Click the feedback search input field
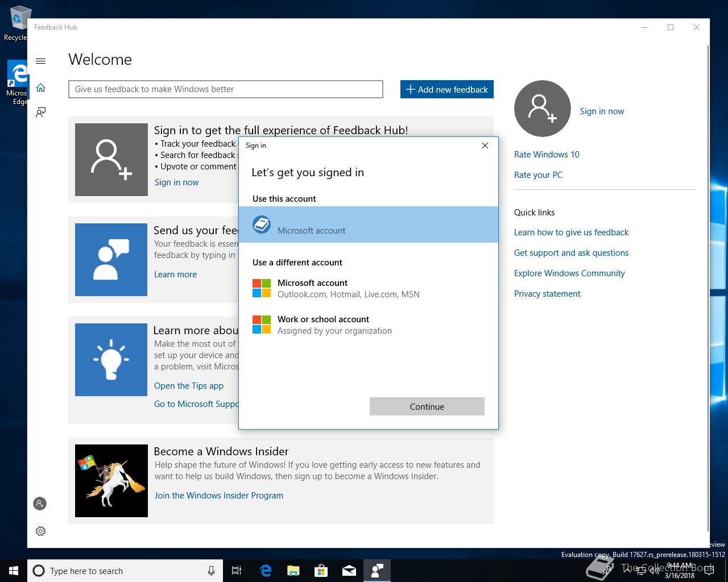 226,89
